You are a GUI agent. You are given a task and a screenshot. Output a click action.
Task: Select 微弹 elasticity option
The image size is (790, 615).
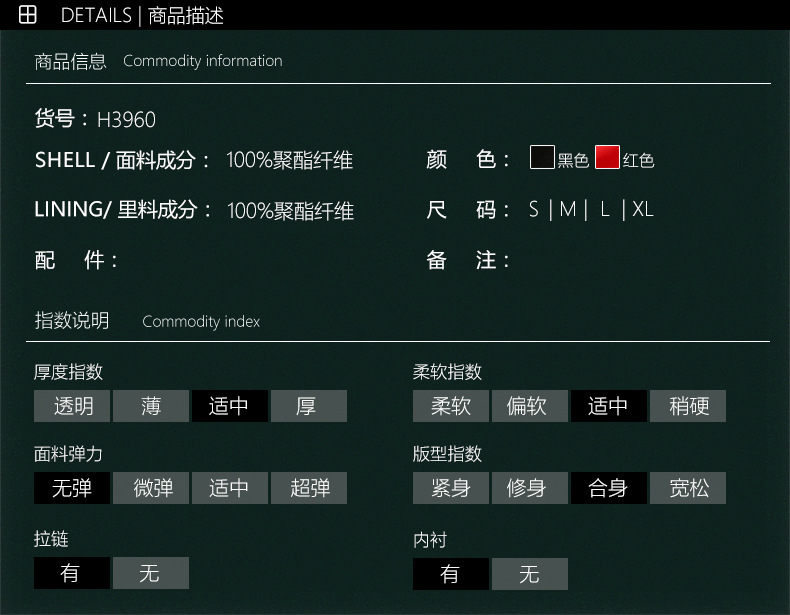[151, 488]
